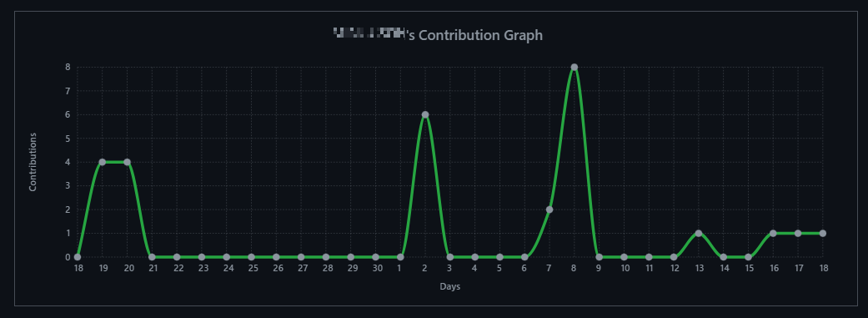Click the x-axis day label 11
Image resolution: width=868 pixels, height=318 pixels.
pos(650,268)
